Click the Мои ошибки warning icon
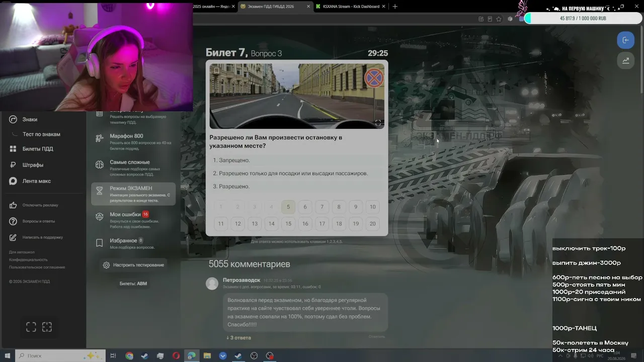Screen dimensions: 644x362 (100, 217)
